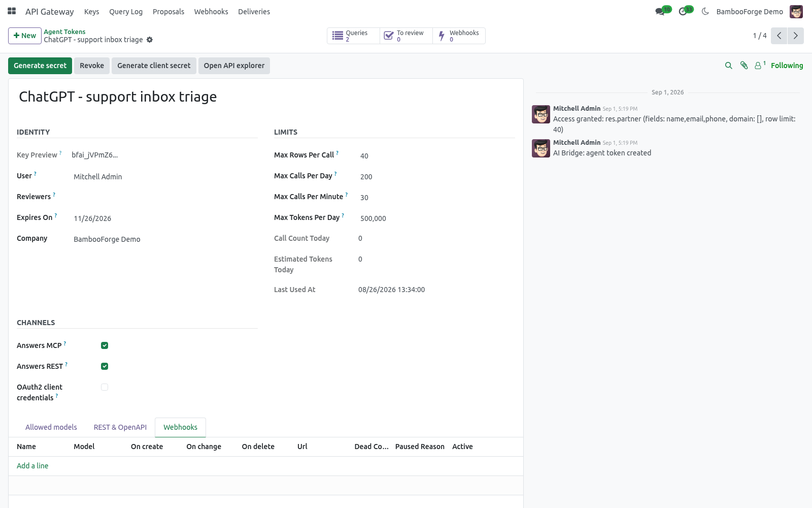Open the Reviewers field selector
This screenshot has width=812, height=508.
pos(164,197)
